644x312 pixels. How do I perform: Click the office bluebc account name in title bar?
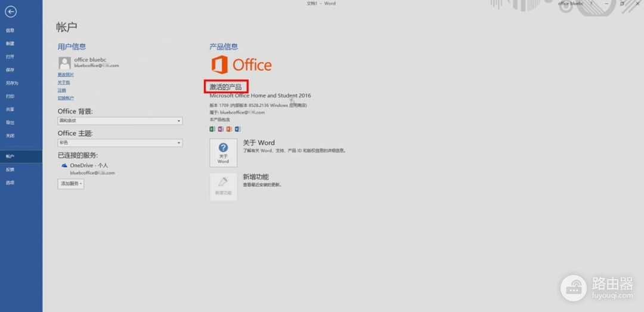pos(571,4)
